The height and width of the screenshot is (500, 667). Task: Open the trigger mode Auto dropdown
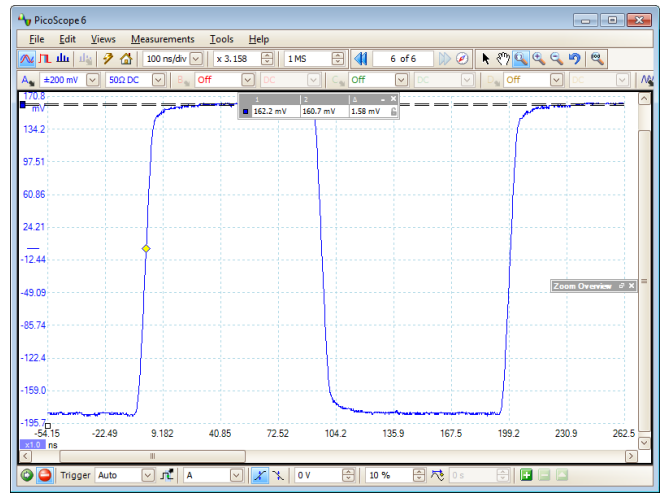tap(148, 475)
